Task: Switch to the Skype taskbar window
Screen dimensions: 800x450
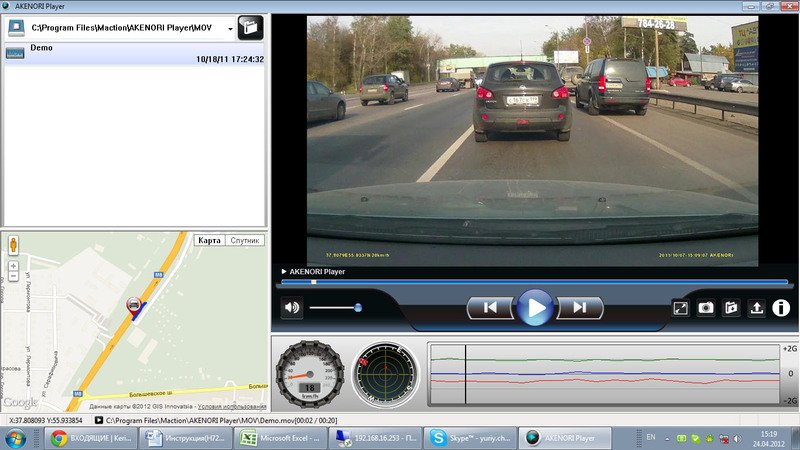Action: point(470,438)
